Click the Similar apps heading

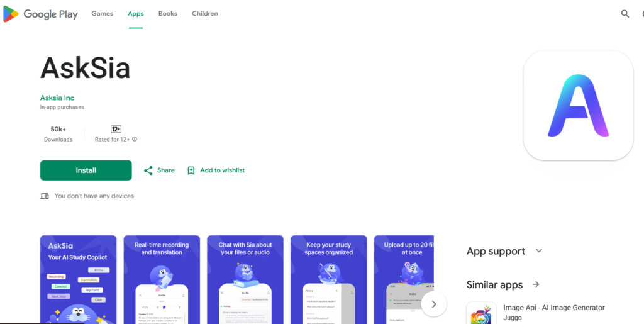[494, 284]
